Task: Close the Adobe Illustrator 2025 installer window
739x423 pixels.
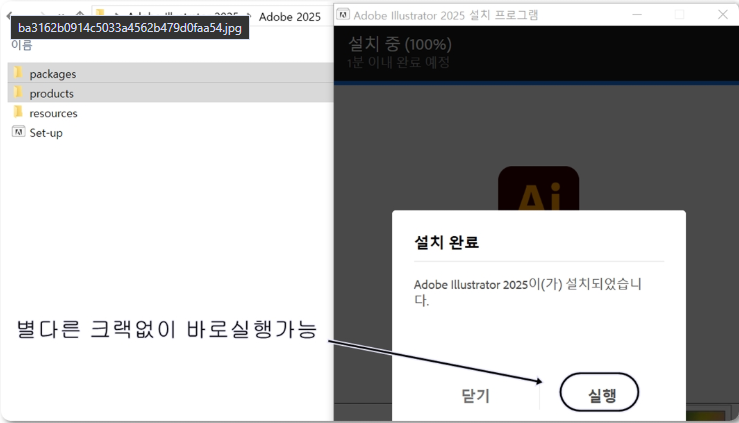Action: (x=722, y=15)
